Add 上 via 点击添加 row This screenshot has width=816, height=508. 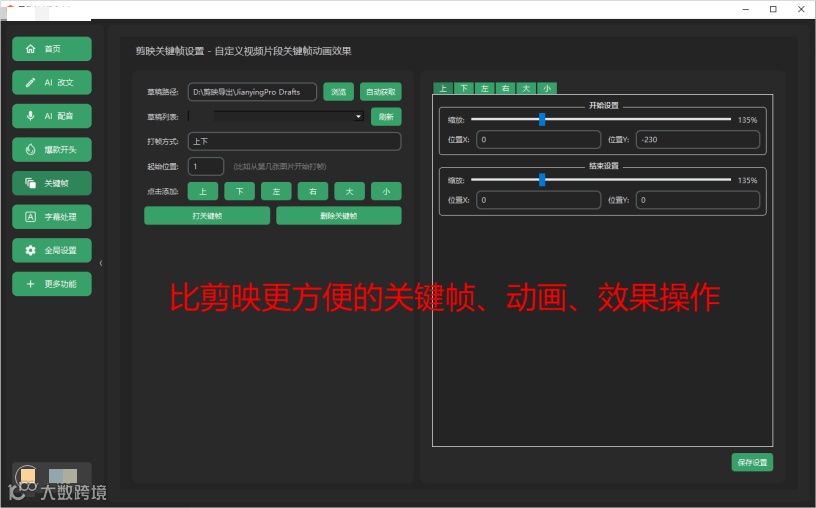(203, 192)
